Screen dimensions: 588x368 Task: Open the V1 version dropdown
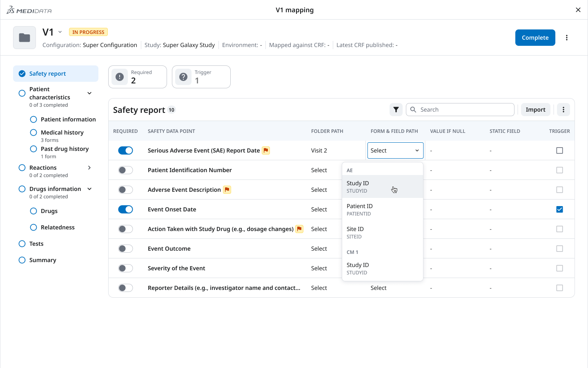click(x=60, y=31)
